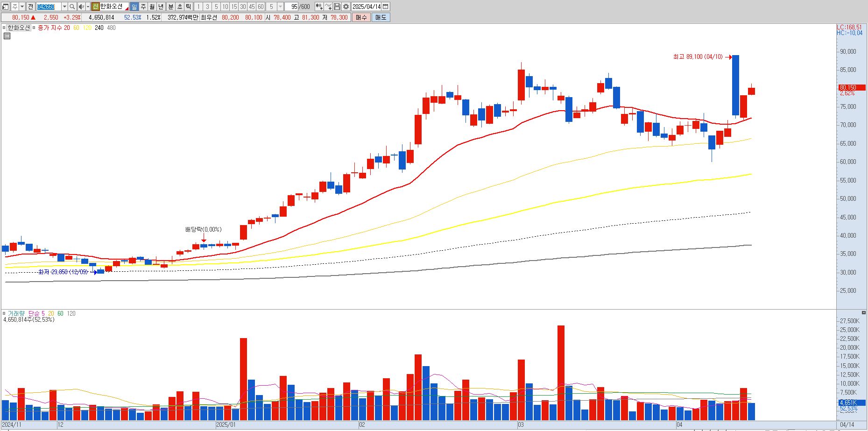Click the 전 button beside market dropdown
The height and width of the screenshot is (431, 868).
(30, 7)
